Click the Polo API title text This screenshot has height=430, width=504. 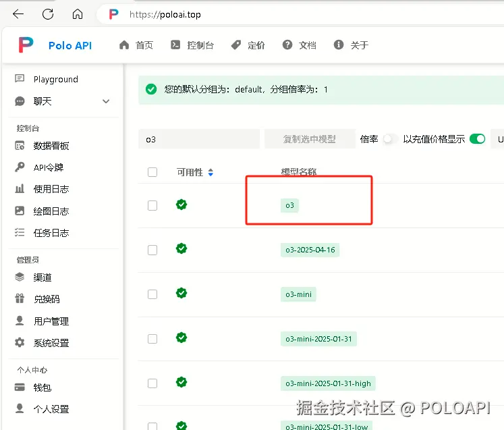pos(70,45)
